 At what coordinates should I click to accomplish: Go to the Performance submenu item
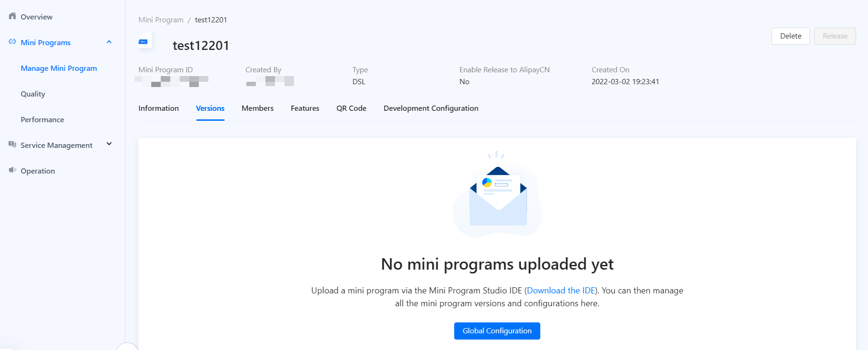(42, 119)
